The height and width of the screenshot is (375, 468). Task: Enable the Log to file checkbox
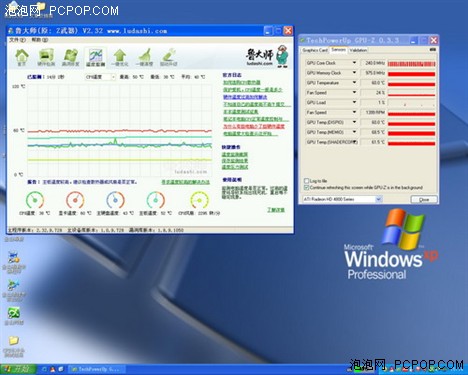tap(306, 181)
